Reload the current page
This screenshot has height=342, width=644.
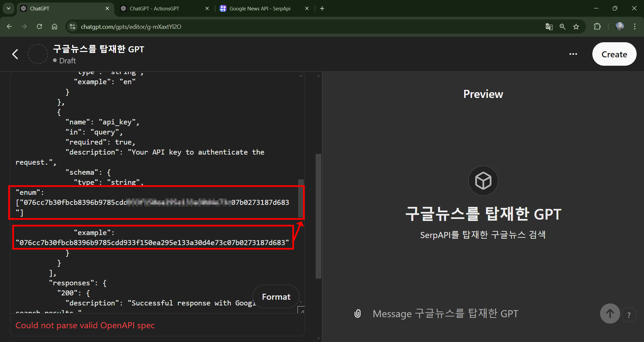(39, 26)
